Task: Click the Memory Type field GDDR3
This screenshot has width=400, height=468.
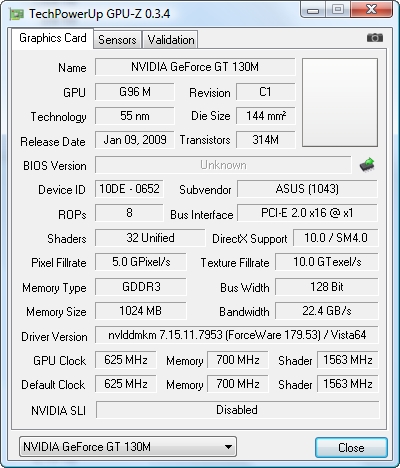Action: [141, 287]
